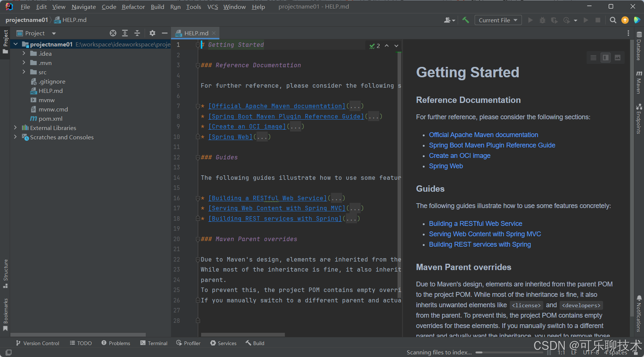Select mvnw.cmd in project tree
The height and width of the screenshot is (357, 644).
click(x=53, y=109)
